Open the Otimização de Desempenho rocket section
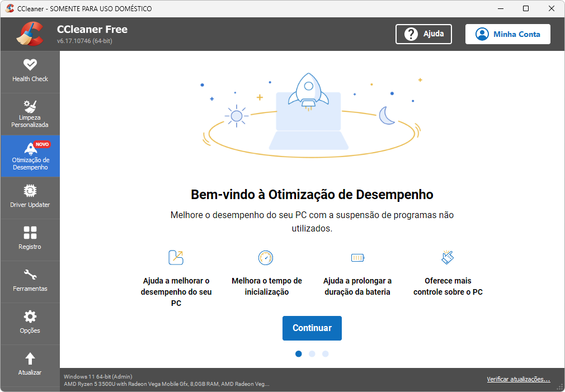The height and width of the screenshot is (392, 565). 30,156
